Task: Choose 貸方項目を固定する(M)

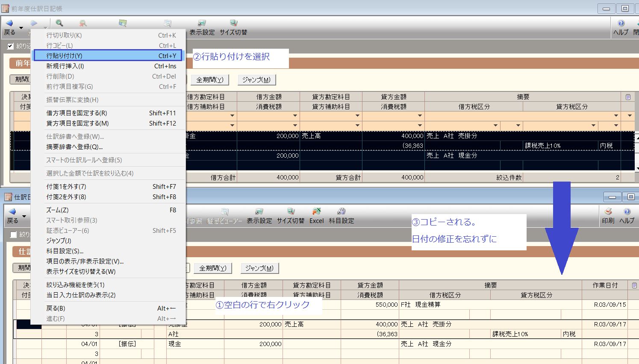Action: (108, 123)
